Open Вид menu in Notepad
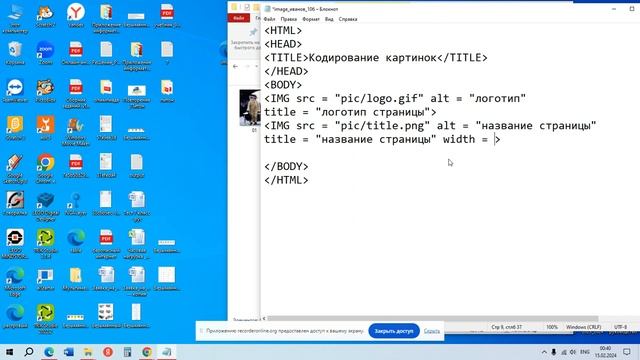The height and width of the screenshot is (360, 640). tap(329, 19)
